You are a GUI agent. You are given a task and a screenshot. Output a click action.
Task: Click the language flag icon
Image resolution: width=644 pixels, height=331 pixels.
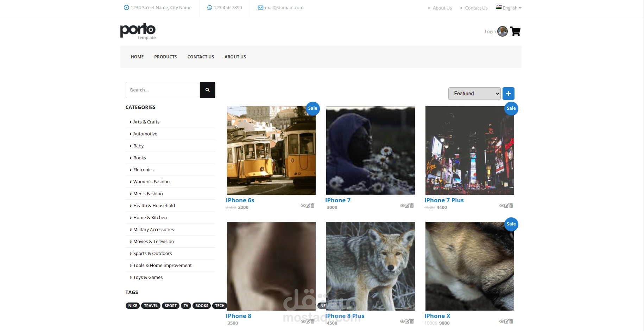tap(499, 7)
